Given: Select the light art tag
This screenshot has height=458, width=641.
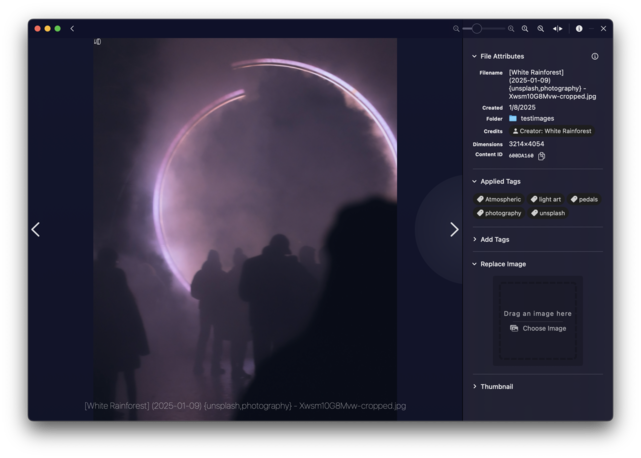Looking at the screenshot, I should click(546, 199).
